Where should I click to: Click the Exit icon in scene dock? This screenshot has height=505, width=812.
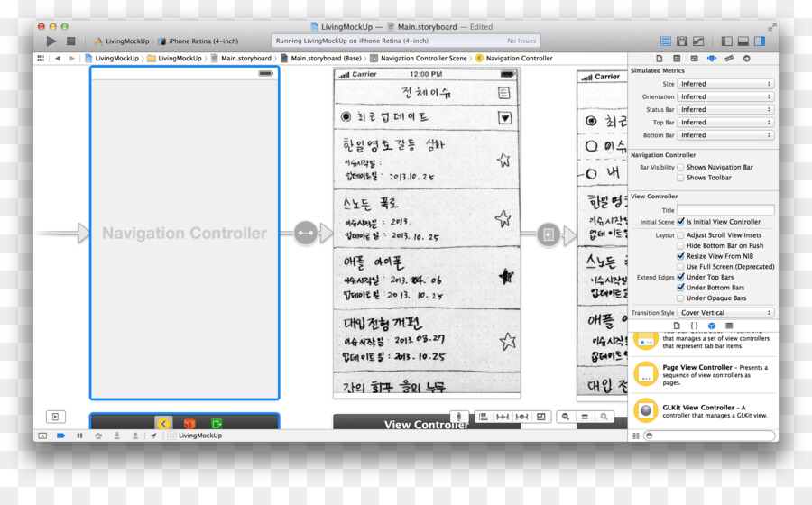pyautogui.click(x=217, y=423)
